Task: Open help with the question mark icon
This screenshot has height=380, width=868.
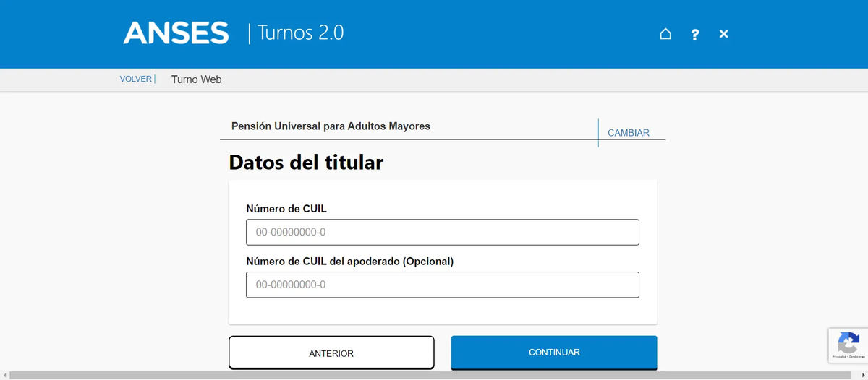Action: coord(694,34)
